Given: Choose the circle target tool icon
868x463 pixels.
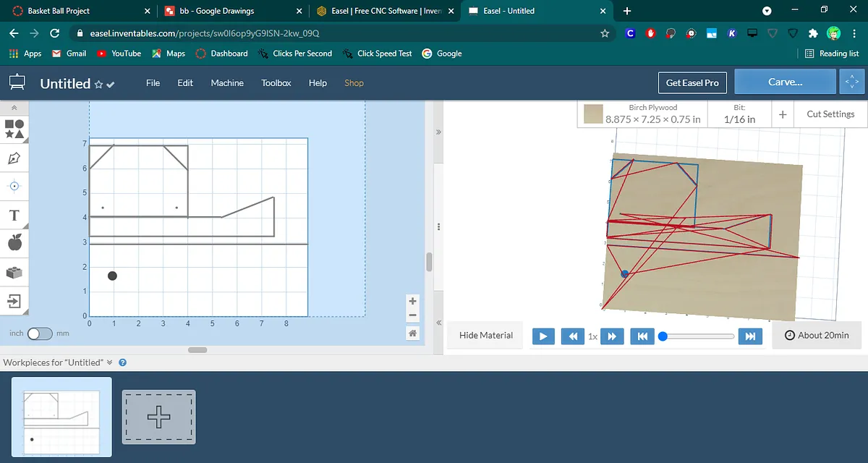Looking at the screenshot, I should (x=14, y=186).
